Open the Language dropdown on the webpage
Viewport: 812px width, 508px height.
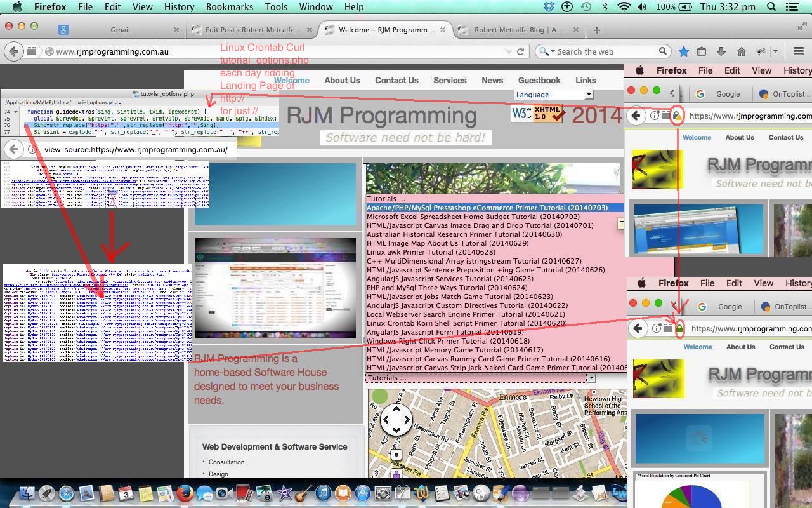pos(553,94)
